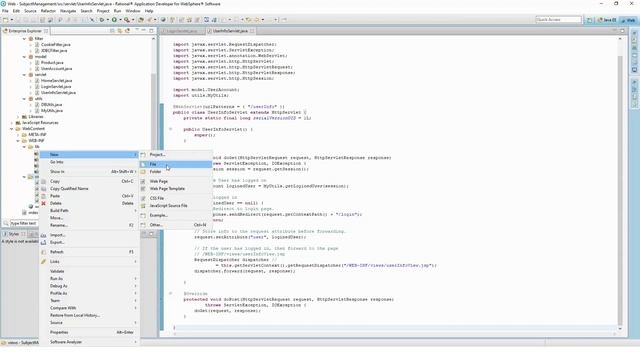This screenshot has height=360, width=640.
Task: Pick Example... in the New submenu
Action: tap(176, 216)
